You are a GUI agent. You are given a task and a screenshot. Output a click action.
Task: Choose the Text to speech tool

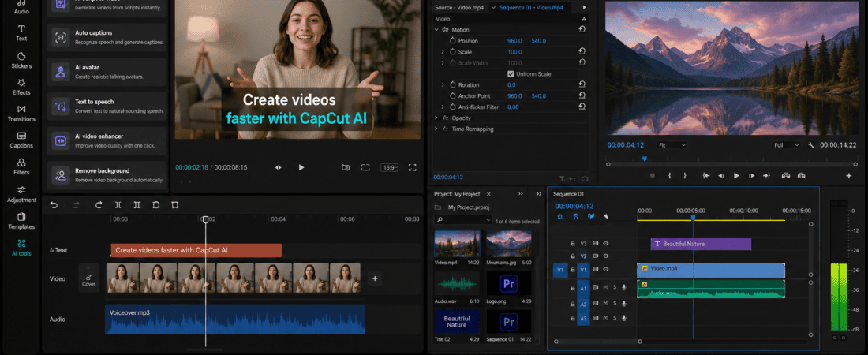(x=107, y=106)
